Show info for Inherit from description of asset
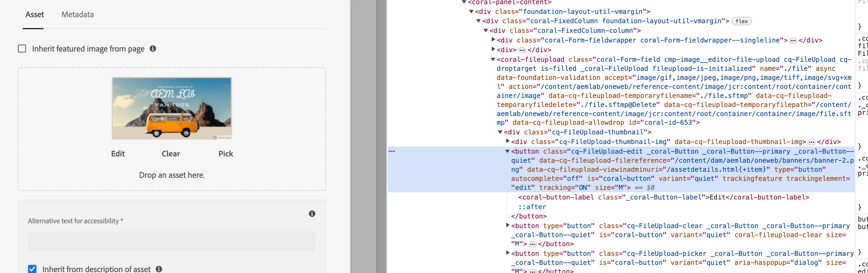The image size is (868, 273). (x=159, y=269)
